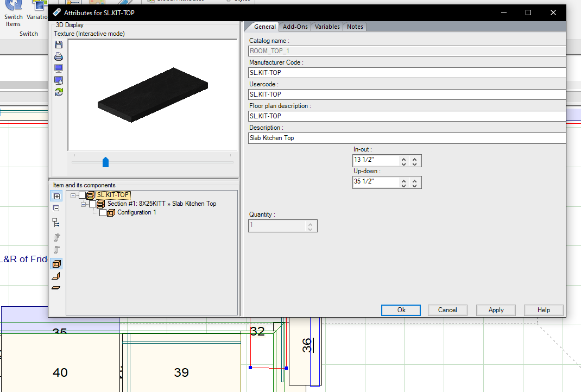Switch to the Add-Ons tab

click(x=295, y=27)
